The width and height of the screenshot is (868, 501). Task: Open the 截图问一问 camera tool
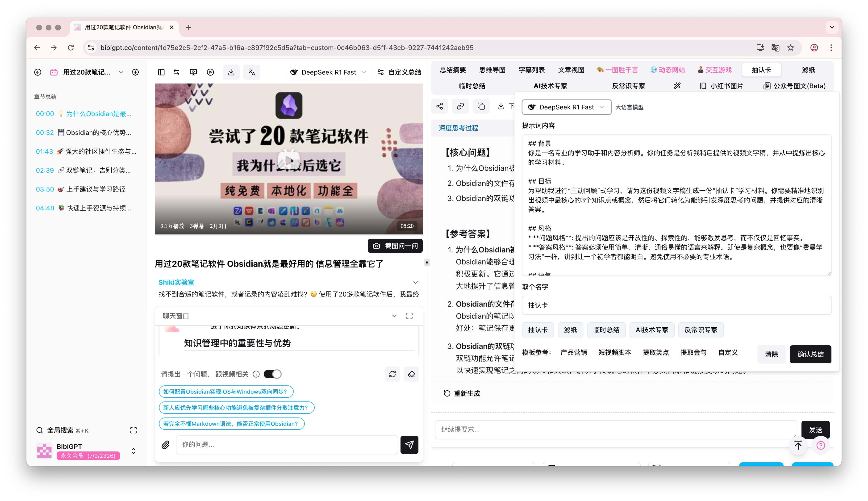tap(395, 246)
